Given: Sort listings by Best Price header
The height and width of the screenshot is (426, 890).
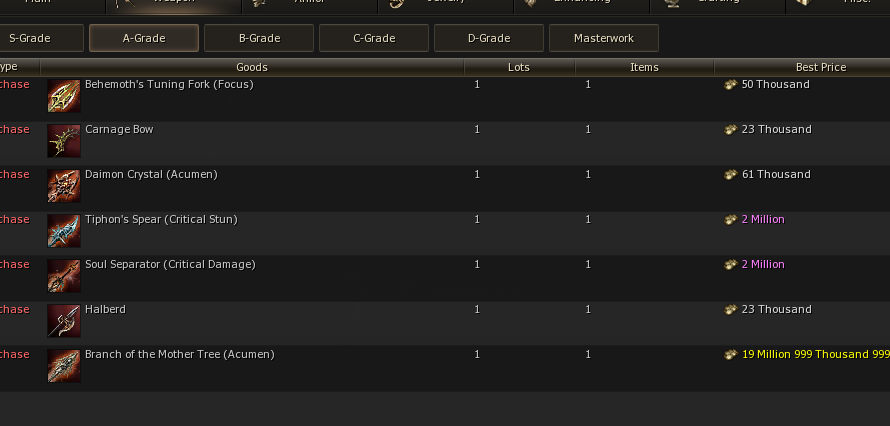Looking at the screenshot, I should tap(820, 68).
